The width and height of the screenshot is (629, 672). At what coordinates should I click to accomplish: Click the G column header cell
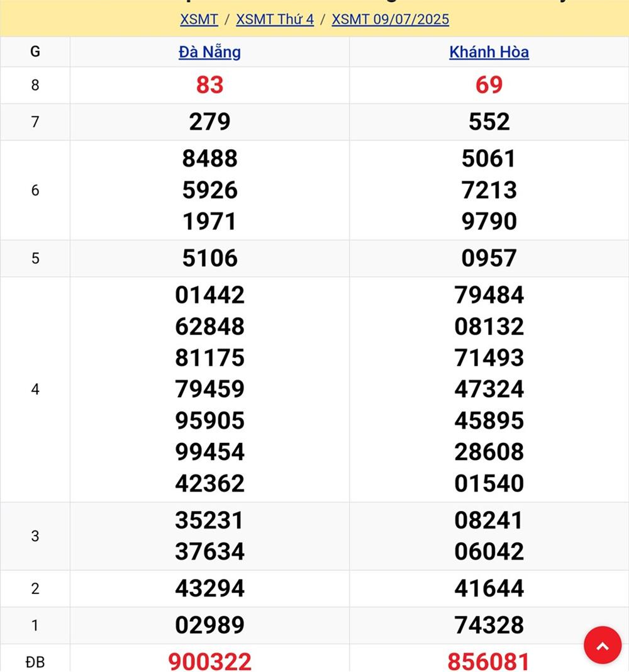(x=35, y=52)
